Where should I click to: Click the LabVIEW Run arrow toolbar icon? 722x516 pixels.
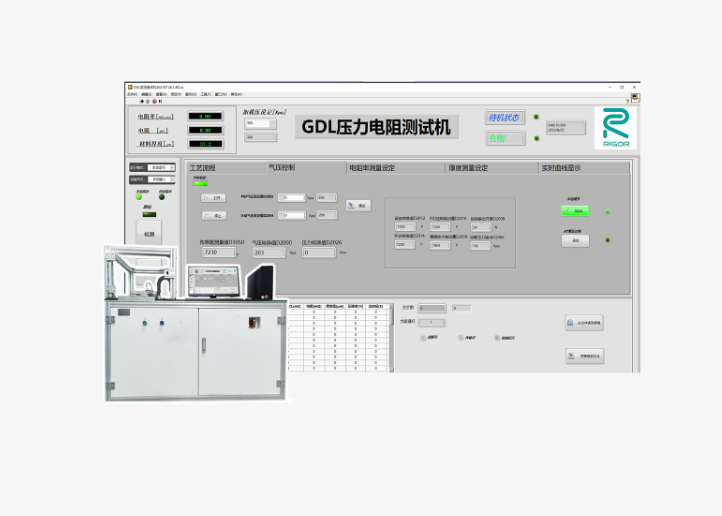[140, 100]
